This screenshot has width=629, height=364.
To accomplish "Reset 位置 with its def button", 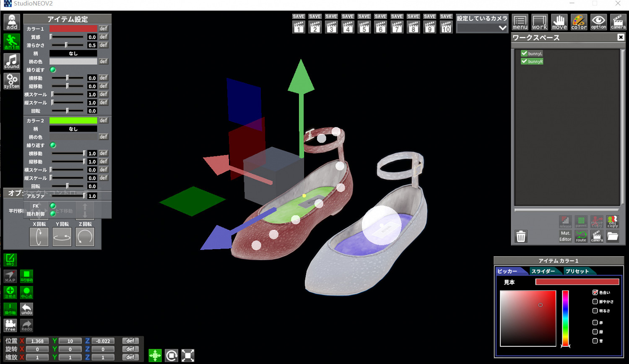I will pos(130,341).
